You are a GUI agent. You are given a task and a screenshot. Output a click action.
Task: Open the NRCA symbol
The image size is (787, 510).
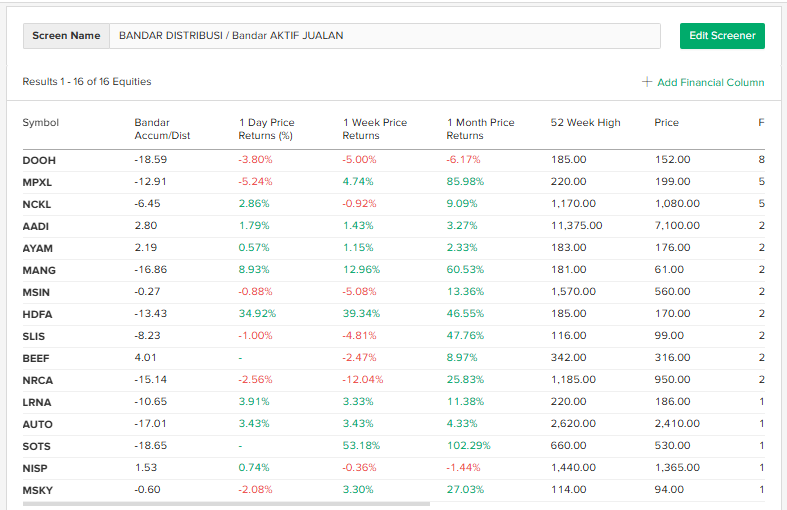[38, 380]
